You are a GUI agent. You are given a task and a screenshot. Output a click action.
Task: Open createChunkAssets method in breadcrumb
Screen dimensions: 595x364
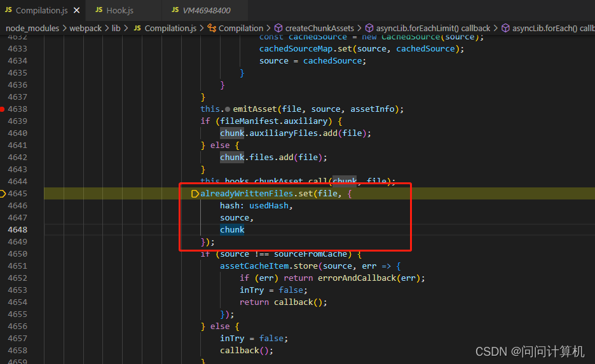[314, 29]
